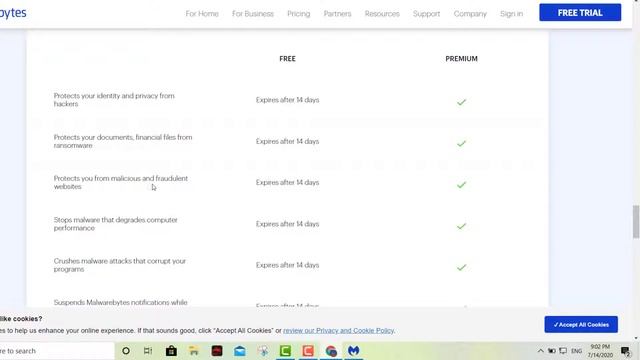
Task: Open the Partners menu
Action: [337, 13]
